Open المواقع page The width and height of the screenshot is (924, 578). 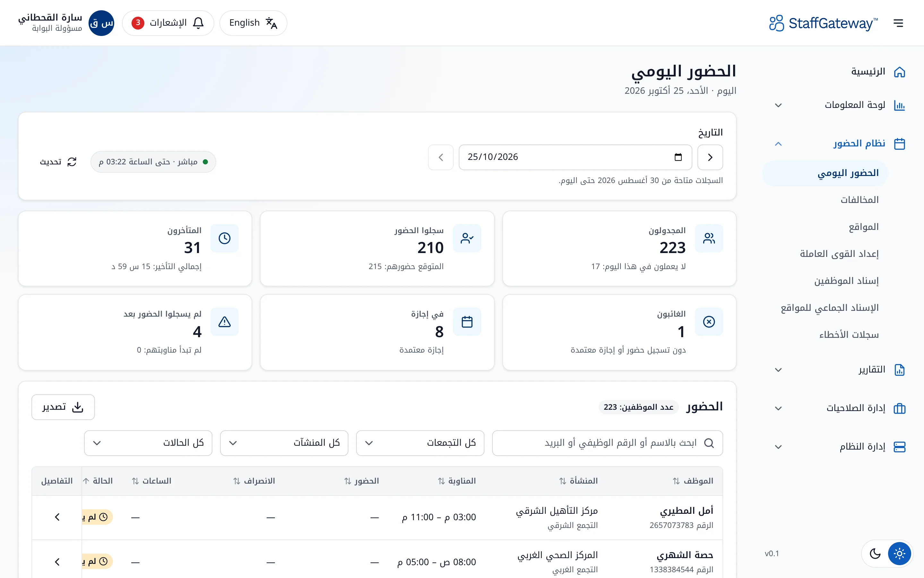tap(863, 227)
